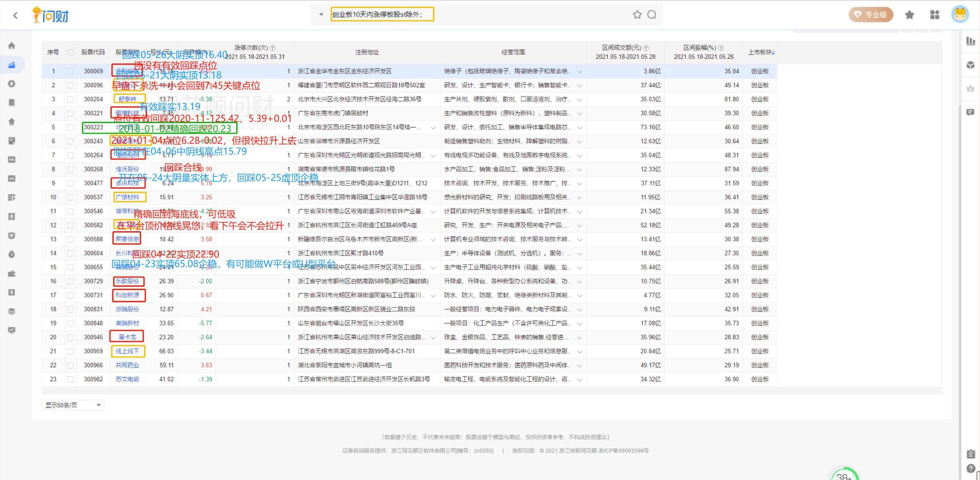Image resolution: width=980 pixels, height=480 pixels.
Task: Check the box for stock 300223
Action: [70, 127]
